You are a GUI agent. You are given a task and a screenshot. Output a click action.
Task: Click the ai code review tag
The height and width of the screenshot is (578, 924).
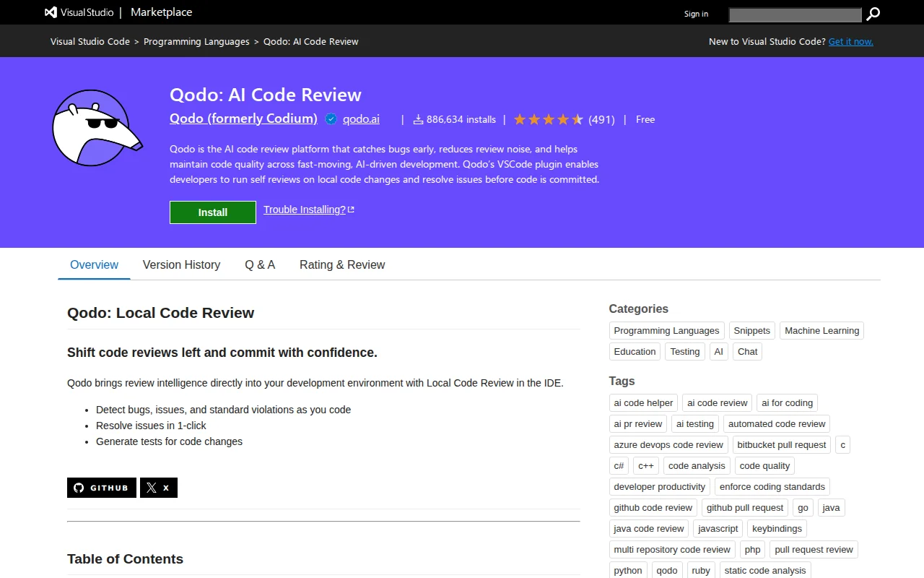tap(718, 403)
